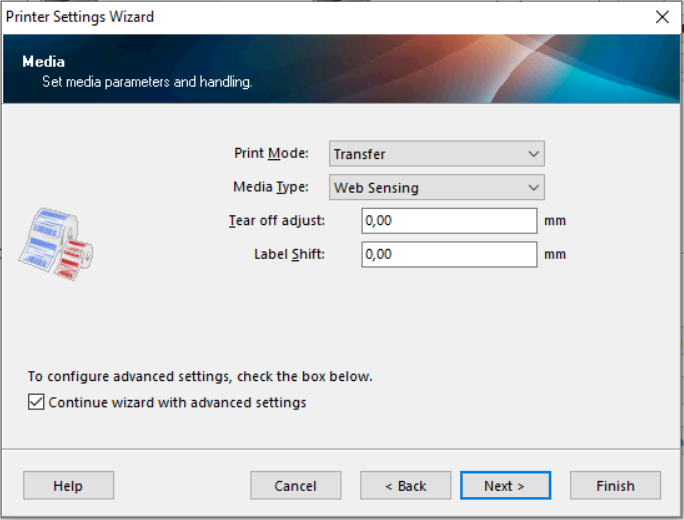Click the "Media Type:" label text
Screen dimensions: 684x520
pyautogui.click(x=271, y=187)
